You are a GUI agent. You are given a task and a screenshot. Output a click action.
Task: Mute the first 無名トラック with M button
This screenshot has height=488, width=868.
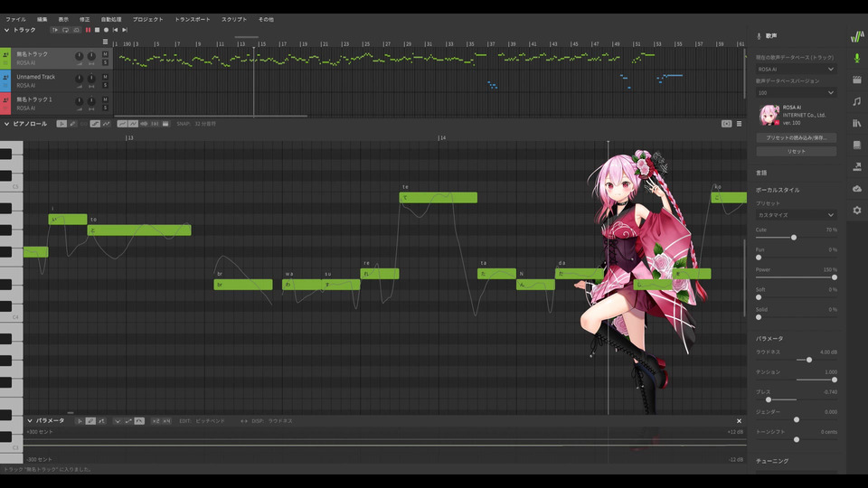pyautogui.click(x=105, y=54)
